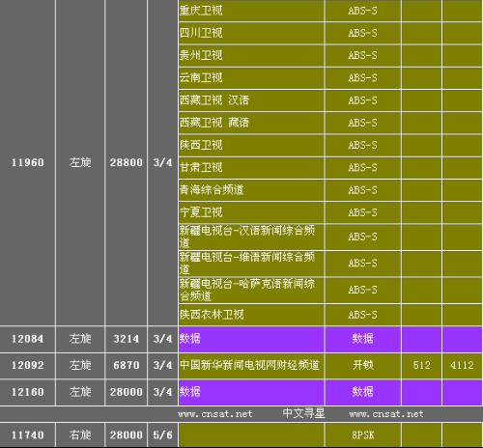Click the 28800 symbol rate value
Viewport: 483px width, 448px height.
[126, 162]
